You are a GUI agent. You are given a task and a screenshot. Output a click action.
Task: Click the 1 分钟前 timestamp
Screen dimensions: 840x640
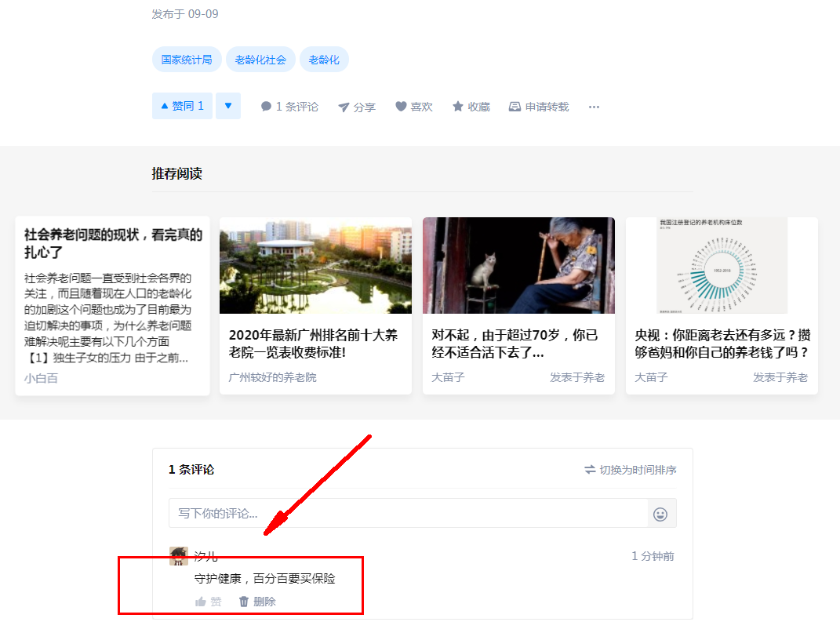point(653,556)
